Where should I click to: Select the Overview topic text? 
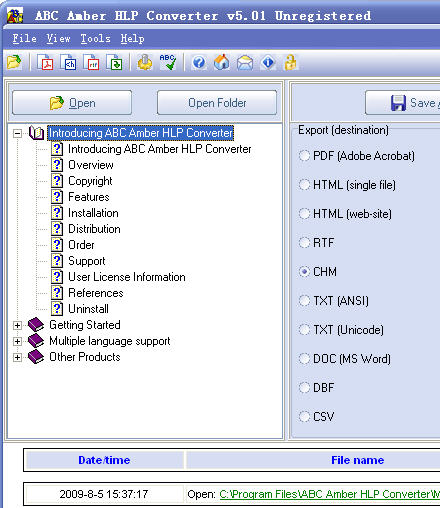[91, 165]
